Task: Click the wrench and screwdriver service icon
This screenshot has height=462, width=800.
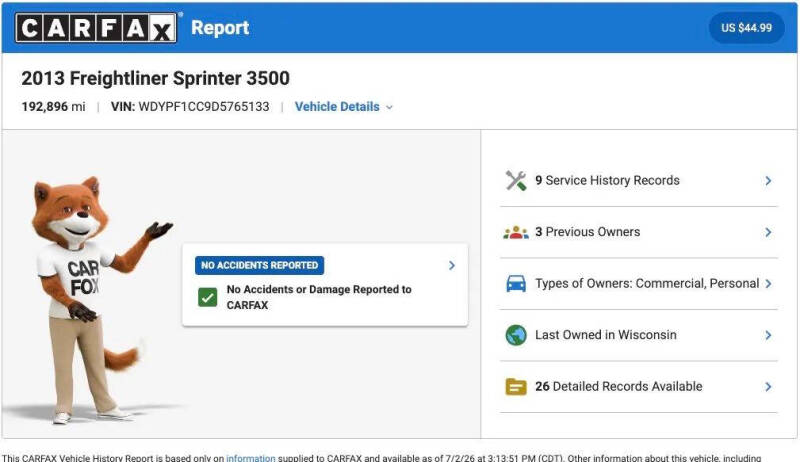Action: (516, 181)
